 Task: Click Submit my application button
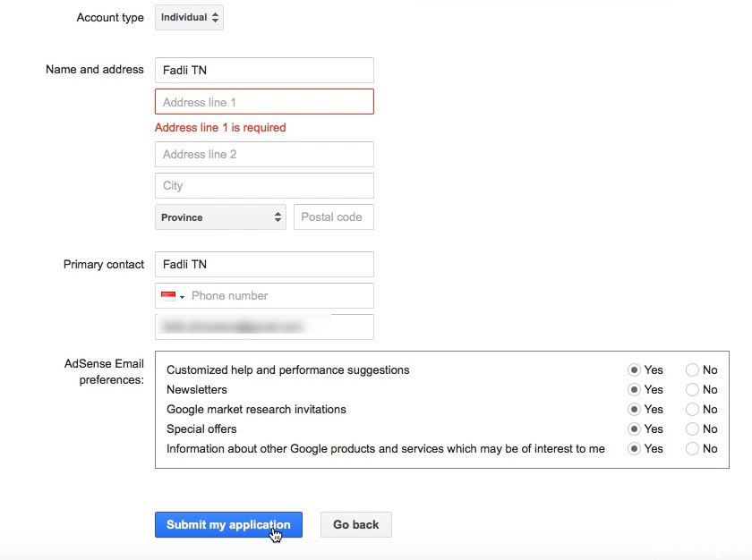tap(228, 525)
